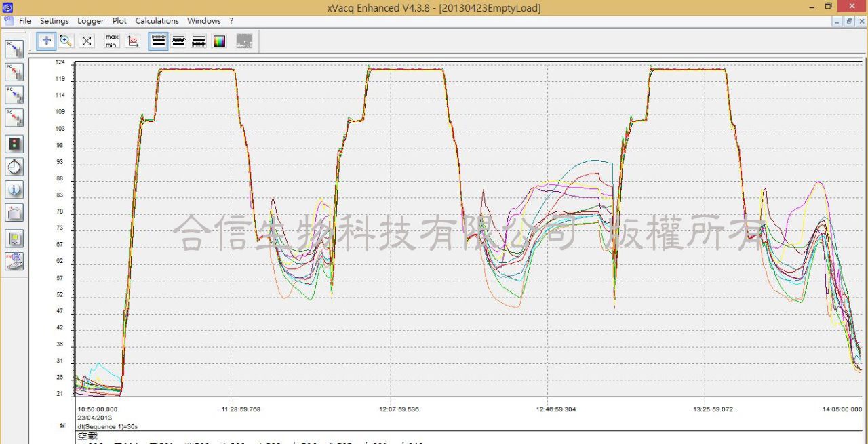Expand the Plot menu
The image size is (868, 444).
(x=119, y=21)
